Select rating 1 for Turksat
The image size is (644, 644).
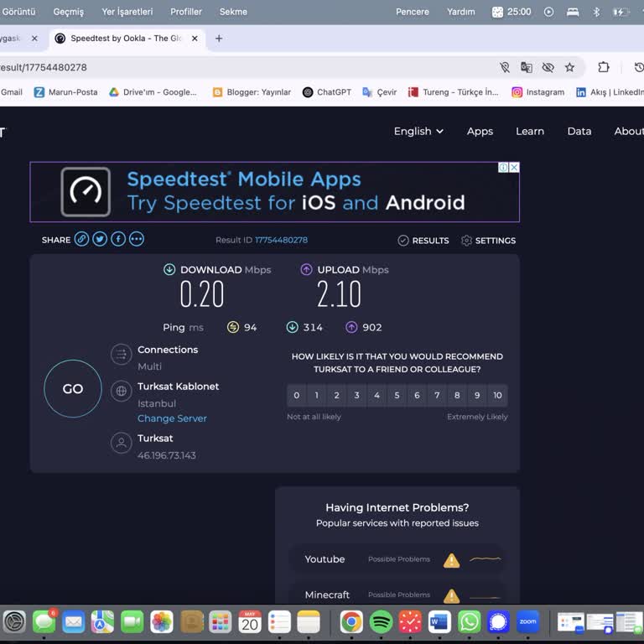tap(317, 395)
